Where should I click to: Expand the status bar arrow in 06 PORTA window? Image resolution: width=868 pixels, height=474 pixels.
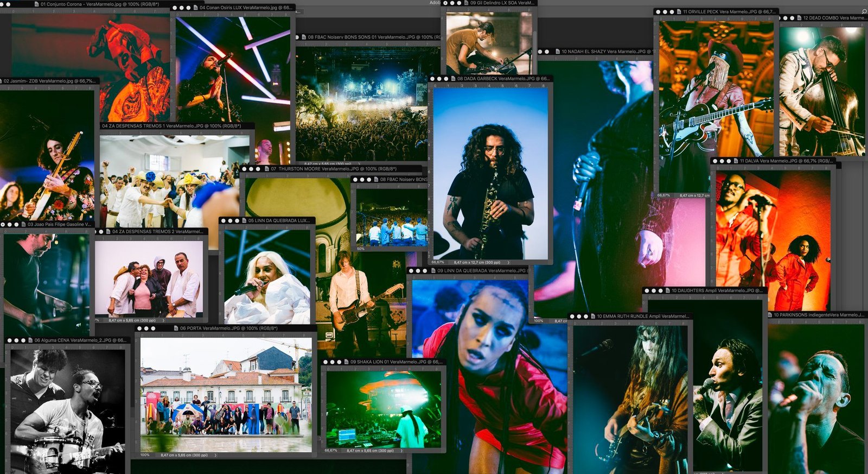215,455
